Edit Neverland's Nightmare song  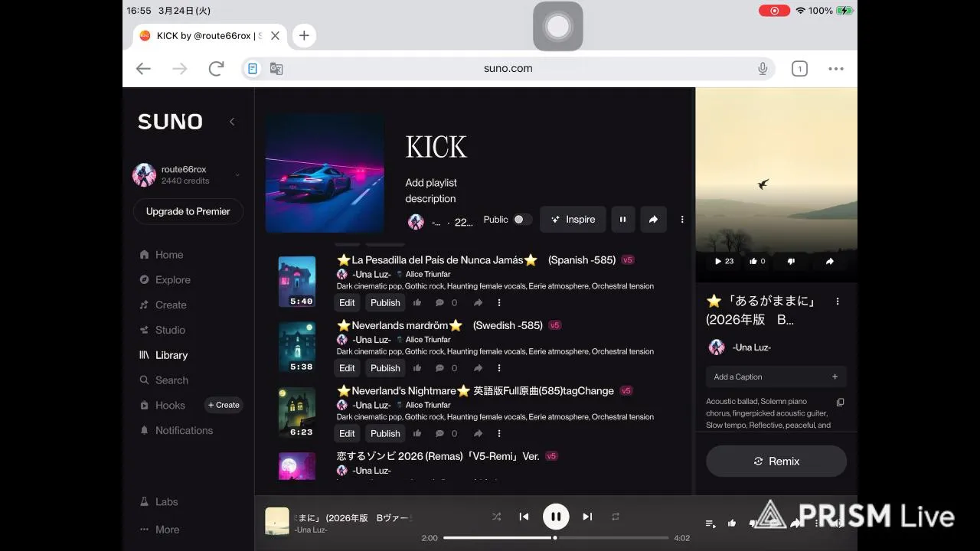click(x=348, y=433)
